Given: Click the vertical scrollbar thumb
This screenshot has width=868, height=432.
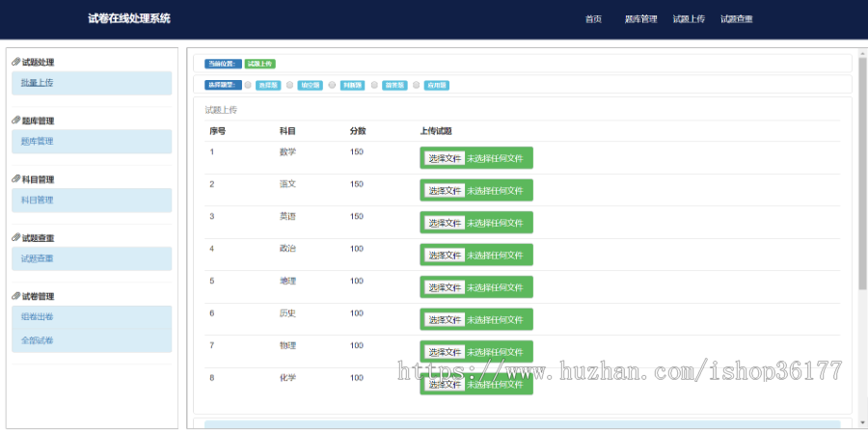Looking at the screenshot, I should 862,173.
